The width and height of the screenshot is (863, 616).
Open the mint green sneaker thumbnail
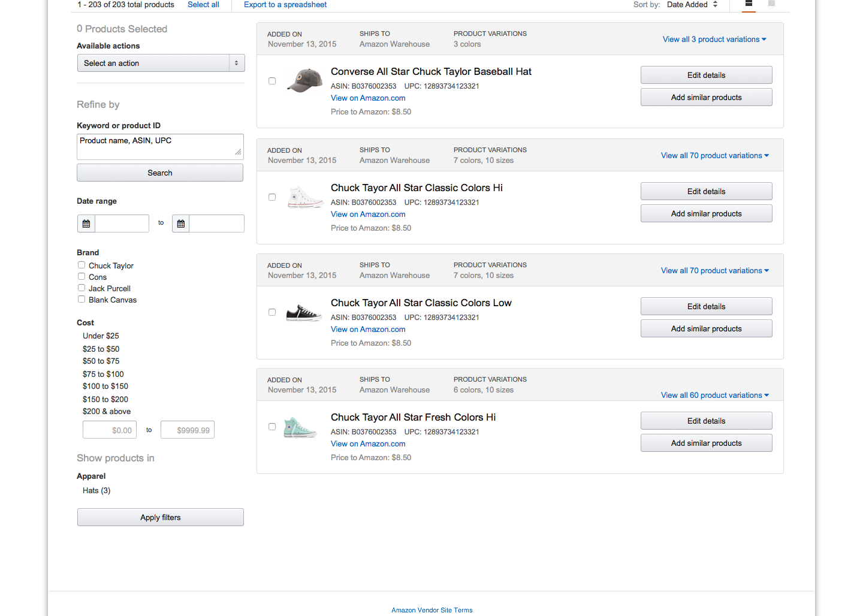click(300, 427)
